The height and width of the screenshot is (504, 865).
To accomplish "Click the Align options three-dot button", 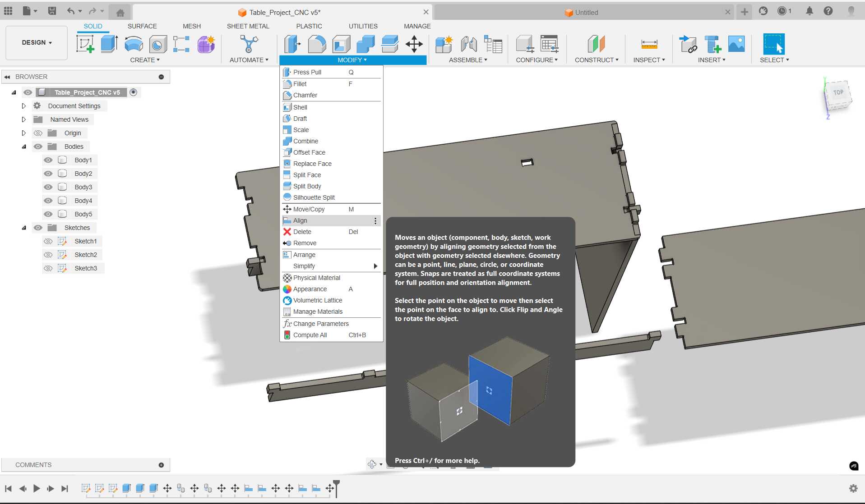I will tap(375, 221).
